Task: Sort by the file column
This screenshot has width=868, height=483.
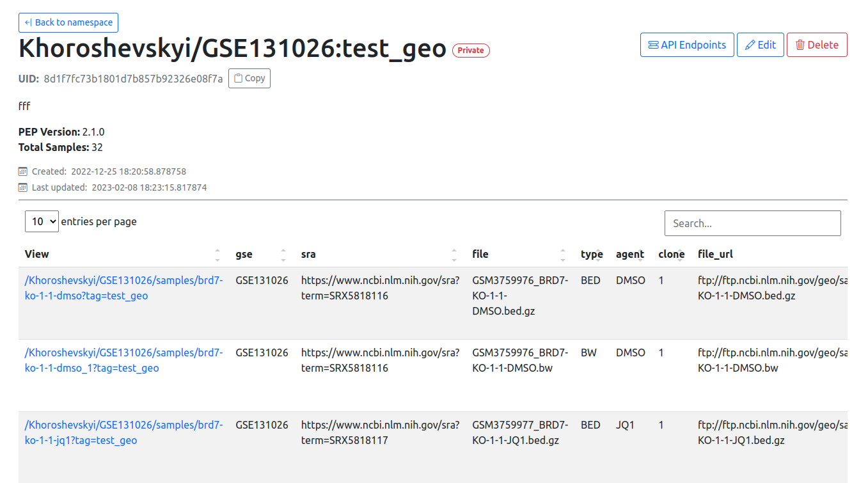Action: (x=520, y=254)
